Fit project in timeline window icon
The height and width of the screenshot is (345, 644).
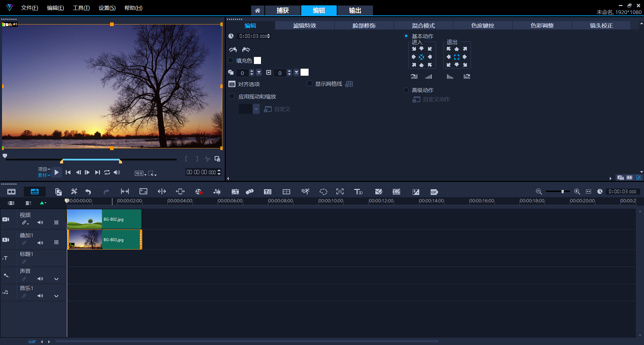click(x=588, y=191)
